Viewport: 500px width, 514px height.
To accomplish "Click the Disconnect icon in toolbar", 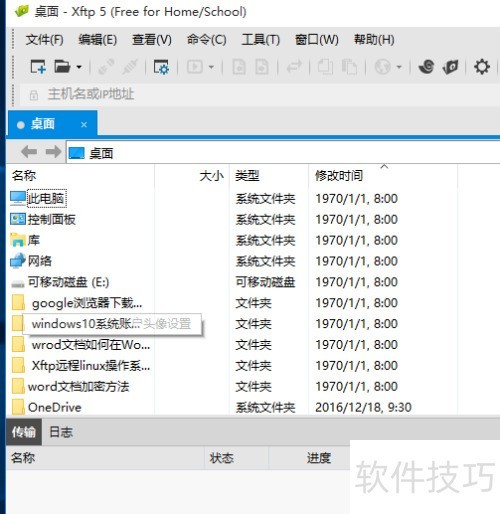I will pyautogui.click(x=130, y=67).
